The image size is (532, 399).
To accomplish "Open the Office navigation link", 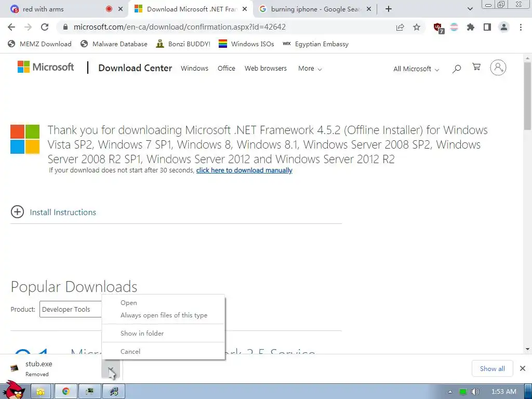I will click(227, 69).
